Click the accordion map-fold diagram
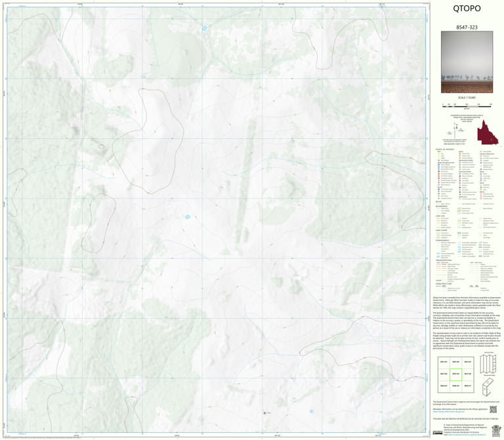This screenshot has height=440, width=504. click(488, 364)
